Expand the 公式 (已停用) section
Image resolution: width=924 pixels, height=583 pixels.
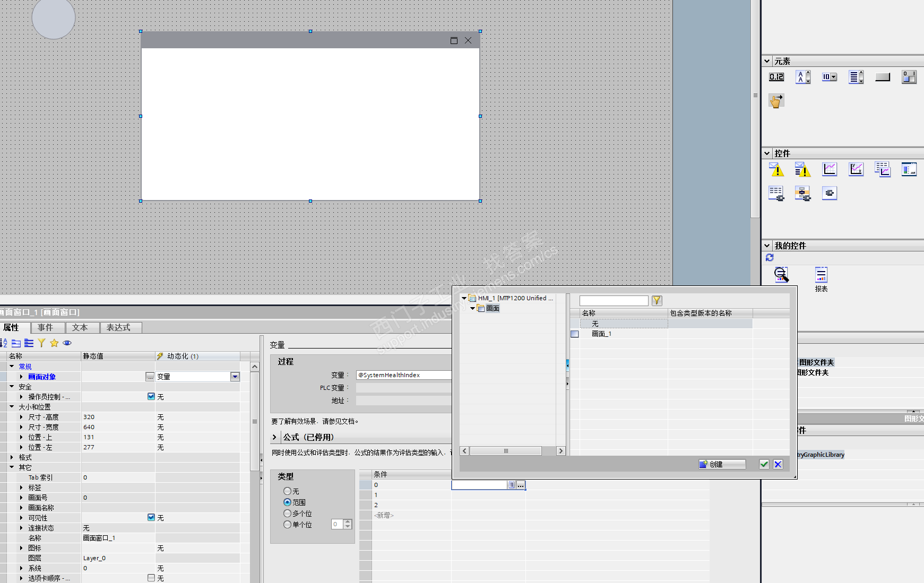click(x=274, y=437)
